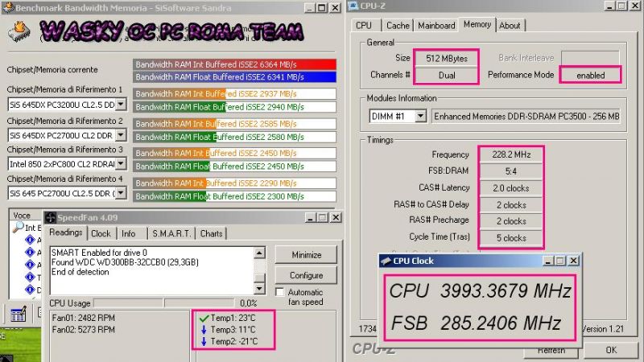Open the Riferimento 1 SiS 645DX PC3200U dropdown
This screenshot has height=362, width=644.
point(120,105)
